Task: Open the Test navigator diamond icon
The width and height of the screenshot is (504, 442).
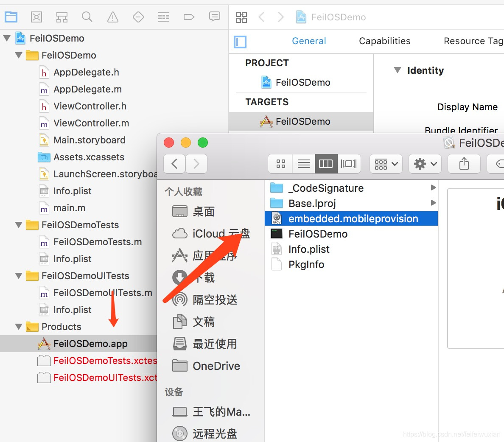Action: (138, 17)
